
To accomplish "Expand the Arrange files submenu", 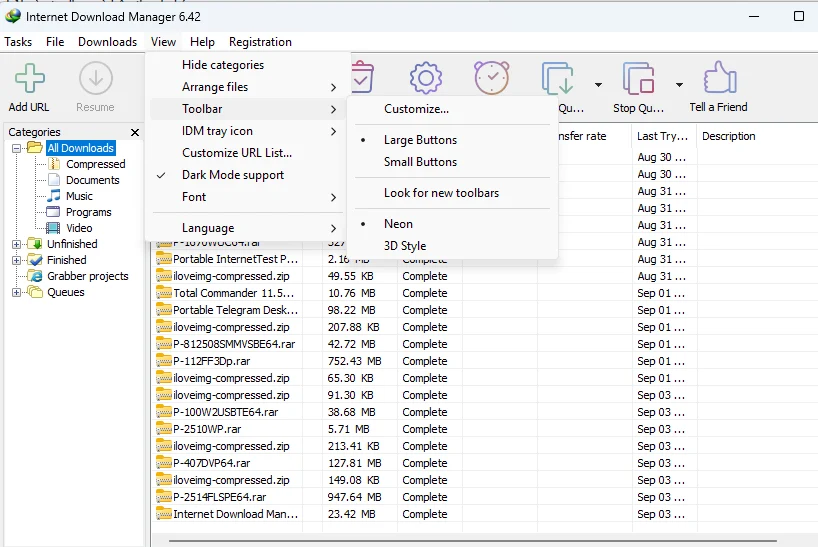I will pos(246,87).
